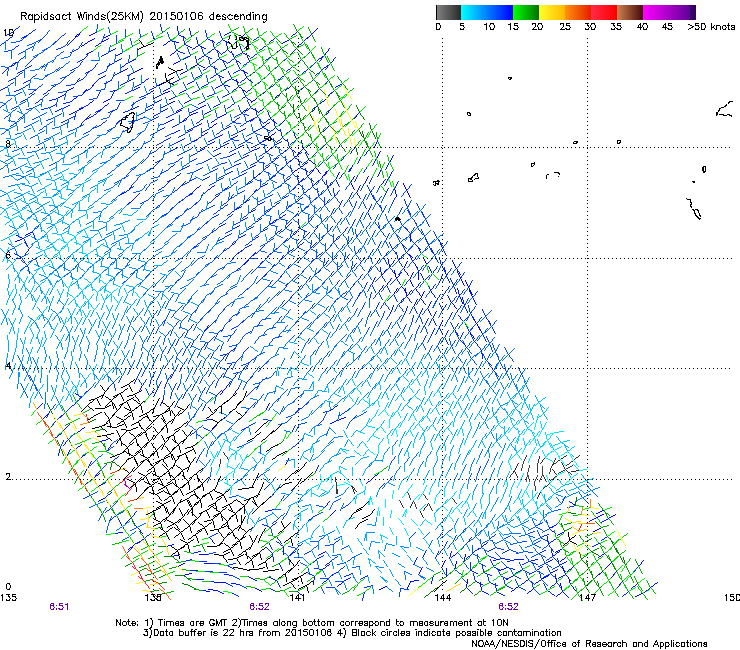Select the '147' longitude axis label

point(588,598)
